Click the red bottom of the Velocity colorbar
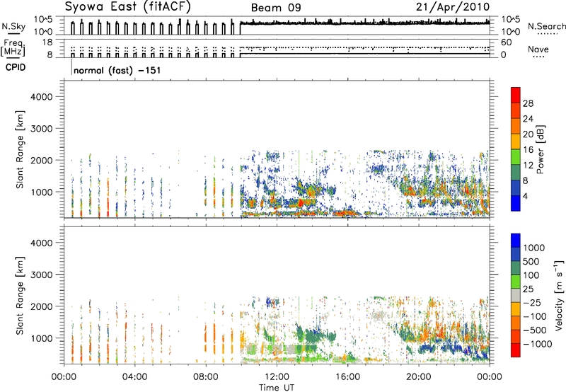The width and height of the screenshot is (566, 392). click(x=516, y=350)
